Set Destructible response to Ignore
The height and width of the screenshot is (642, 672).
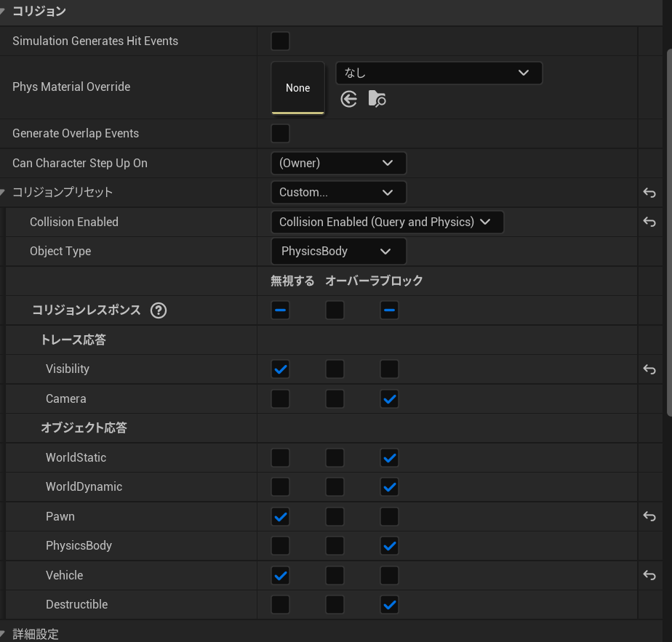(x=280, y=605)
